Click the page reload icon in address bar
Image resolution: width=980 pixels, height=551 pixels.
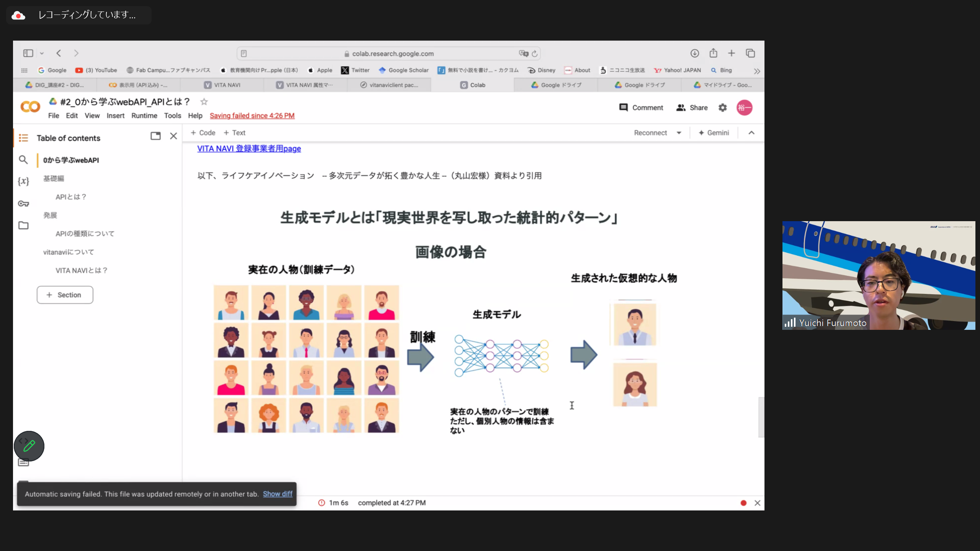[535, 54]
